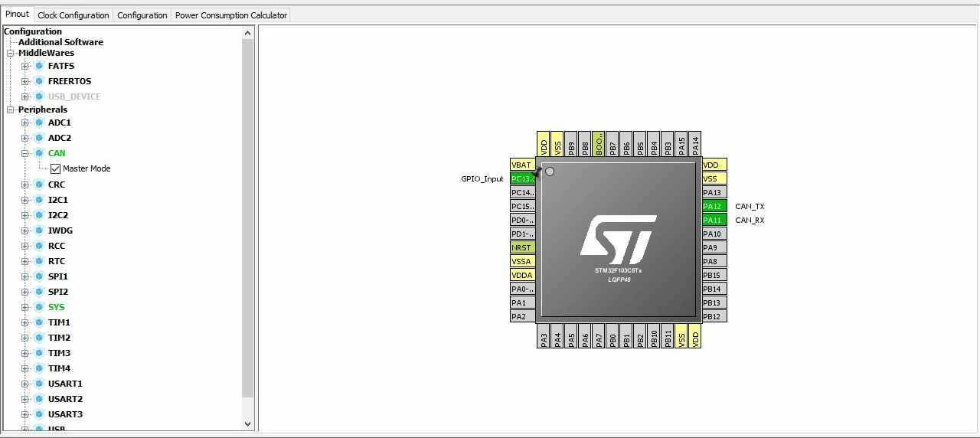Click the FREERTOS middleware icon
This screenshot has height=438, width=980.
click(x=38, y=81)
